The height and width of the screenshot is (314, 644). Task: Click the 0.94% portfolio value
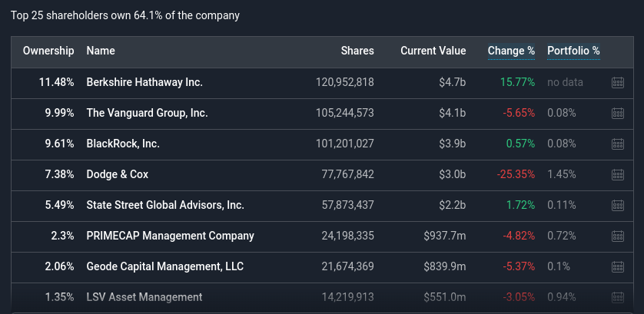(x=562, y=297)
